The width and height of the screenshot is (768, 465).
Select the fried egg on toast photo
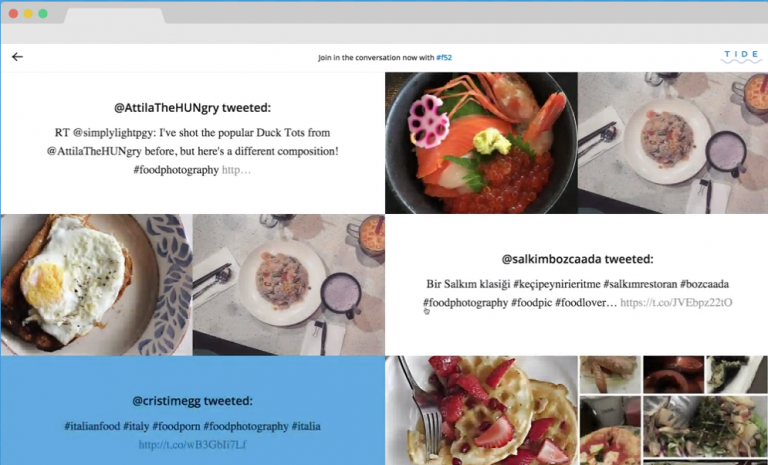point(96,285)
